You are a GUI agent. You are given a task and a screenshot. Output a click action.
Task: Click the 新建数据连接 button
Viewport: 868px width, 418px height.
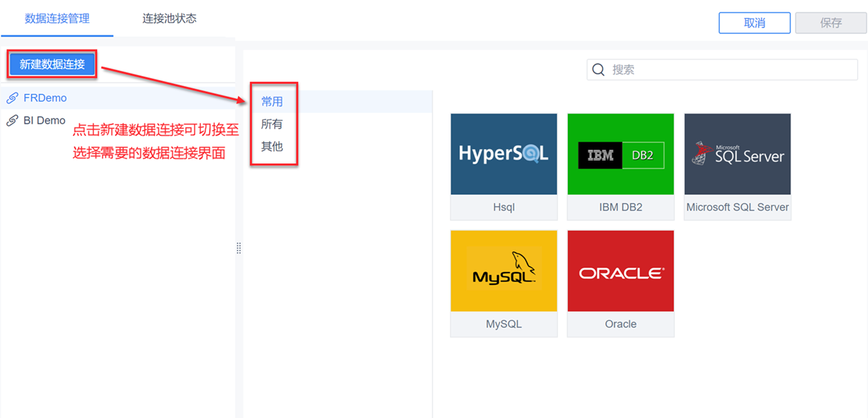point(52,64)
